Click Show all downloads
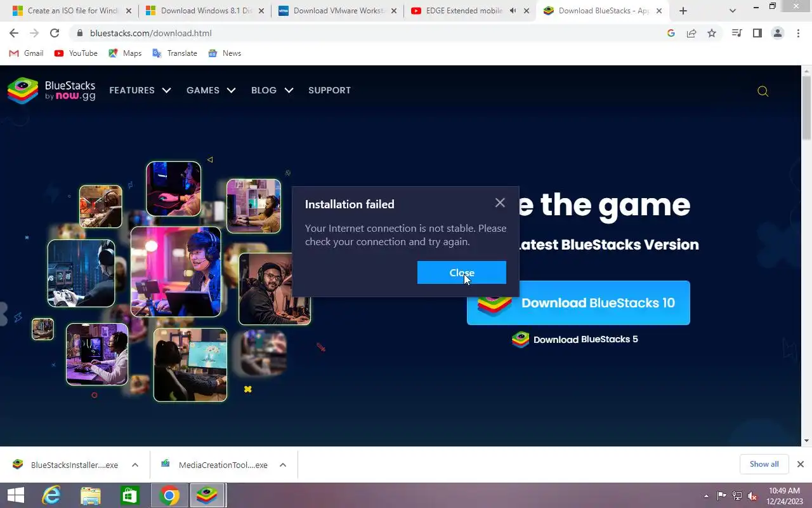This screenshot has width=812, height=508. (764, 464)
